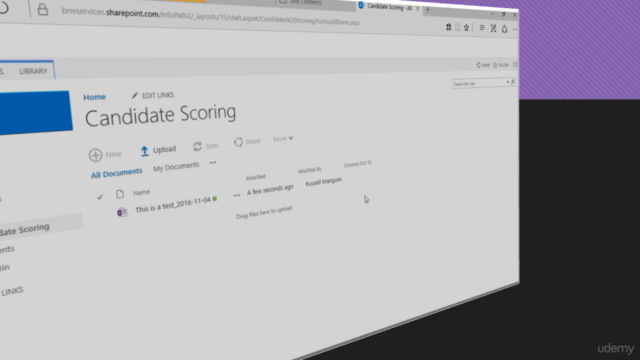Viewport: 640px width, 360px height.
Task: Add page to favorites with star icon
Action: click(x=467, y=28)
